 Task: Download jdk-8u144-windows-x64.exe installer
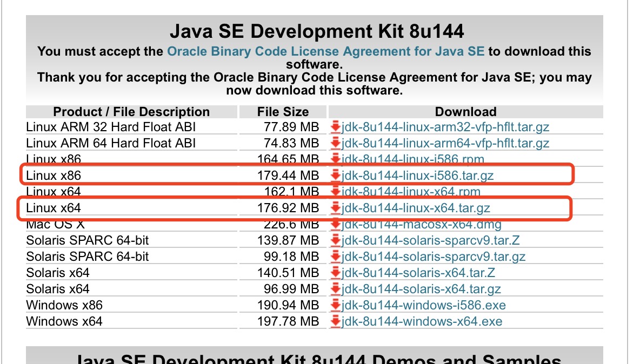(422, 321)
